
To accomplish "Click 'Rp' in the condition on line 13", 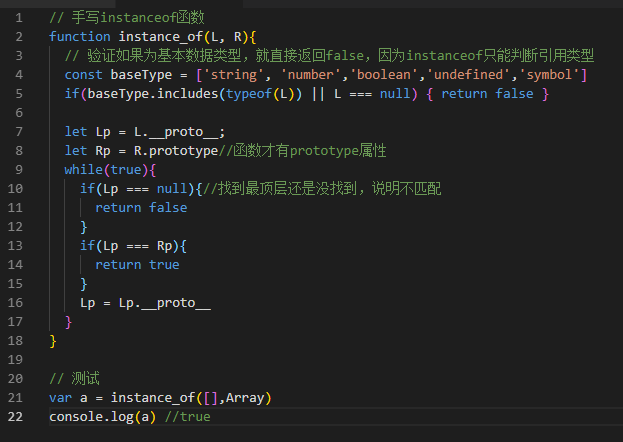I will click(164, 246).
